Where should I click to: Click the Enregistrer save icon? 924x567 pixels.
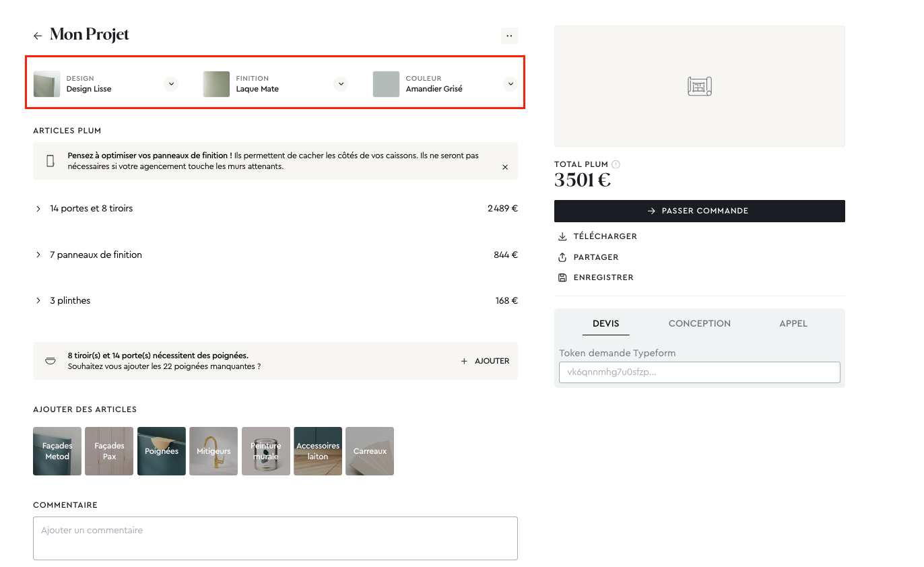coord(562,277)
